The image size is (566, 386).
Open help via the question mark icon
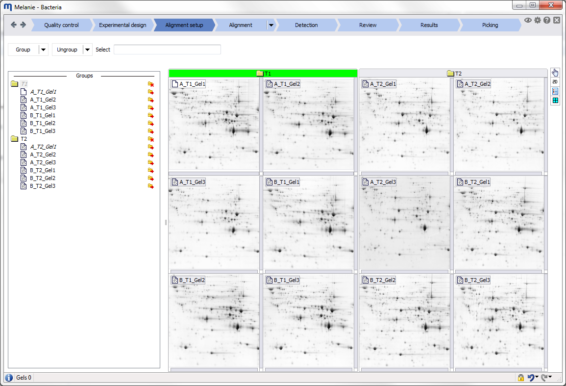(547, 20)
